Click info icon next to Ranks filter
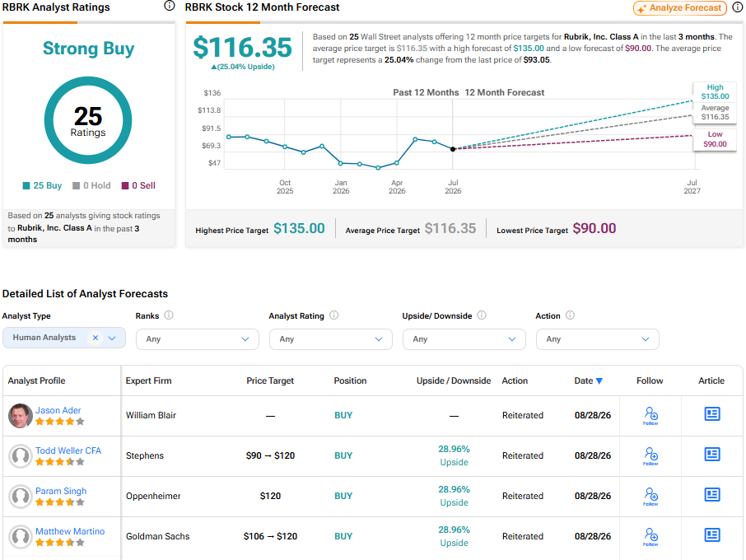The height and width of the screenshot is (560, 746). click(169, 315)
